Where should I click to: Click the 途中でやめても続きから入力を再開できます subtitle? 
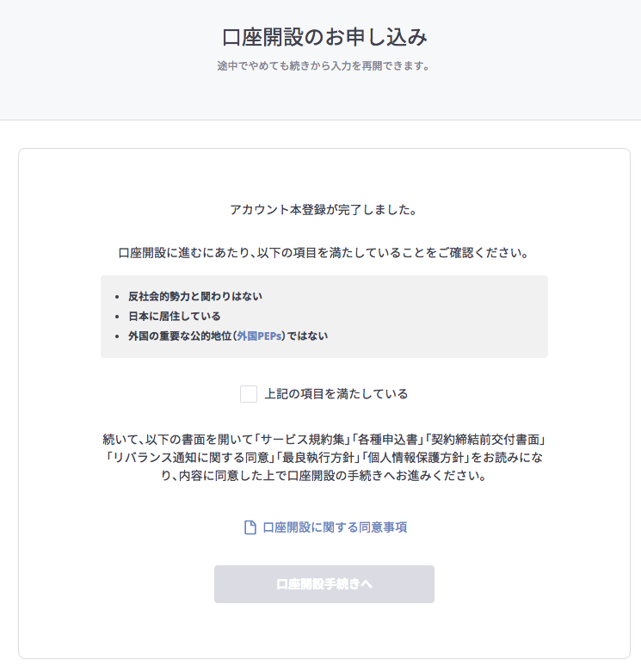coord(324,66)
